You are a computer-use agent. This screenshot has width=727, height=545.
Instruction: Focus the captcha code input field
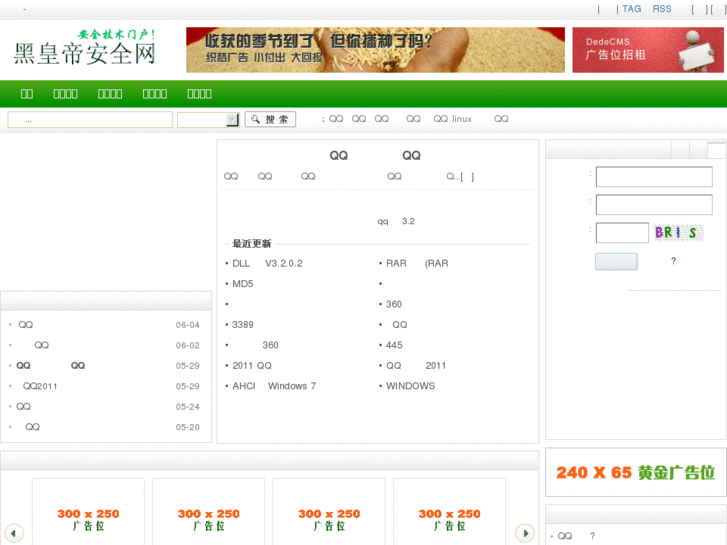click(622, 232)
